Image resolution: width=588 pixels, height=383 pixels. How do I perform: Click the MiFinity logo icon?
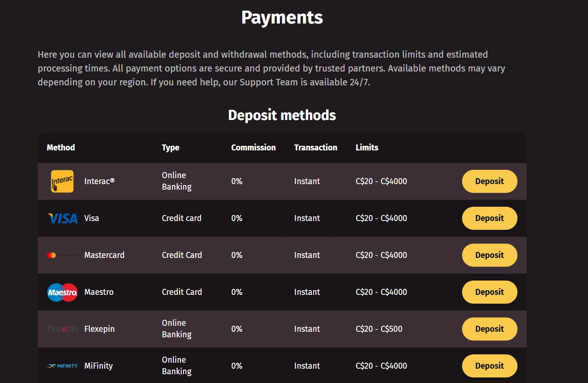click(x=62, y=366)
